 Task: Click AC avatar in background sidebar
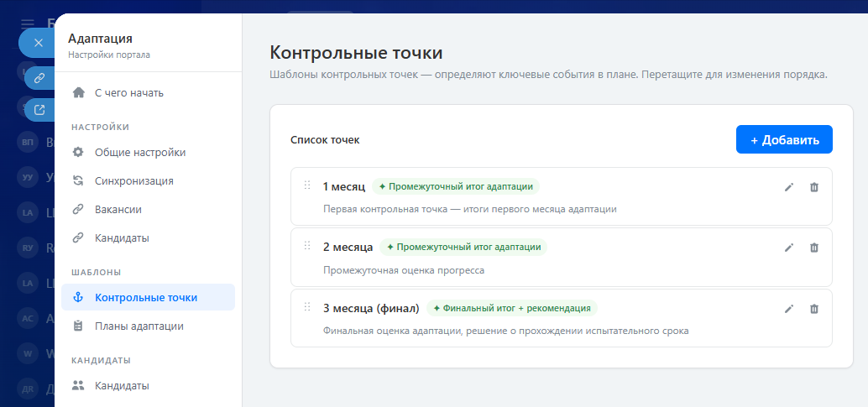coord(27,318)
